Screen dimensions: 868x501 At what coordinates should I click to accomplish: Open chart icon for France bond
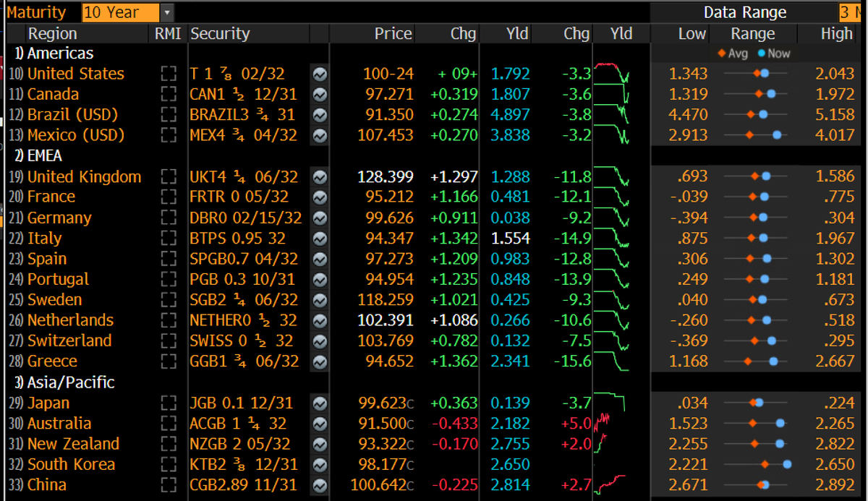[319, 197]
